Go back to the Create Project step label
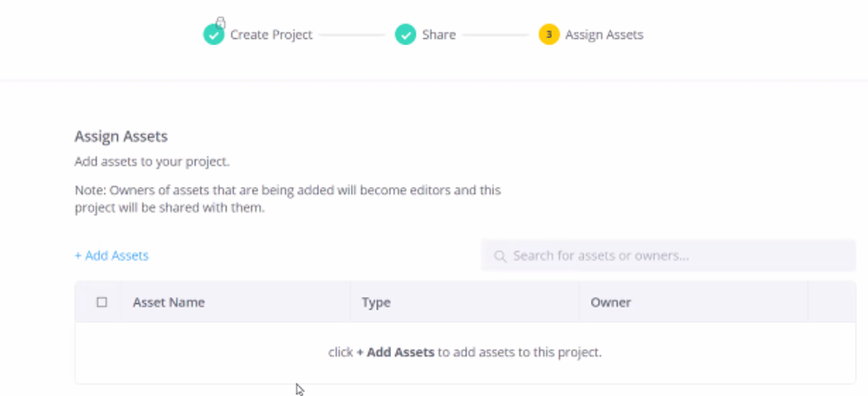The width and height of the screenshot is (868, 396). (x=271, y=35)
